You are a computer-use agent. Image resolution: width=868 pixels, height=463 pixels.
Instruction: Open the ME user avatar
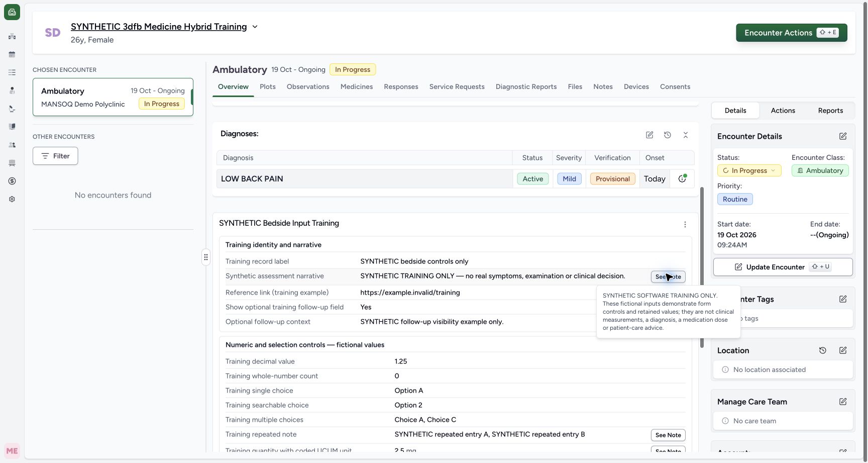pos(12,451)
